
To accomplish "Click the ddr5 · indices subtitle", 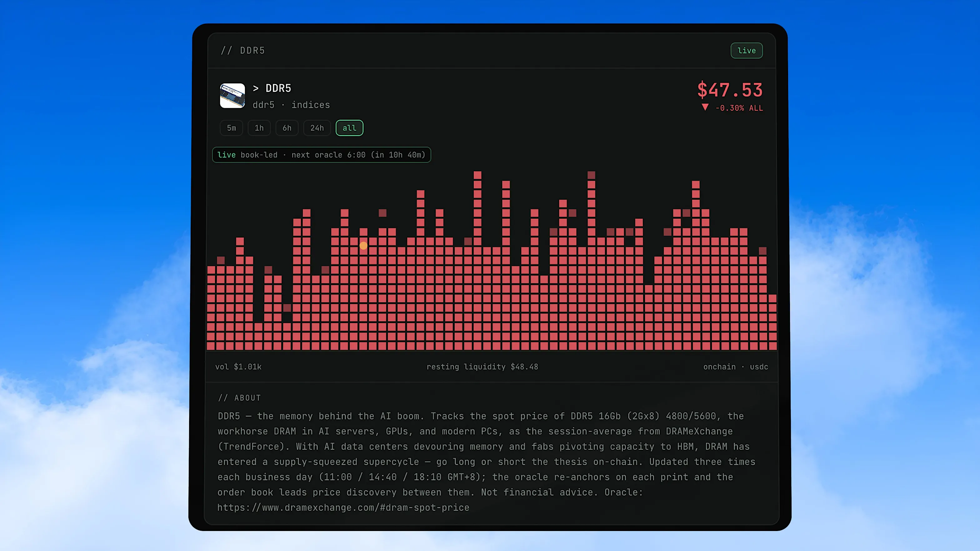I will [291, 105].
